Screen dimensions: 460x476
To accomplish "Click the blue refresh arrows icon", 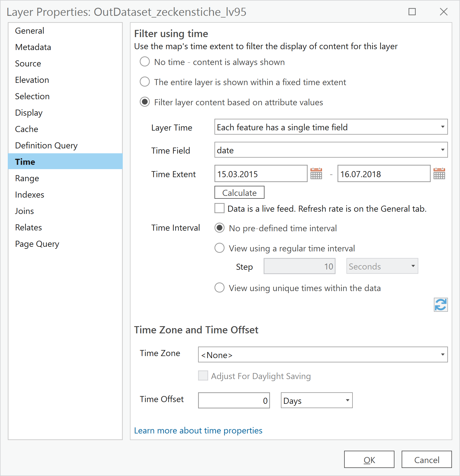I will [440, 305].
